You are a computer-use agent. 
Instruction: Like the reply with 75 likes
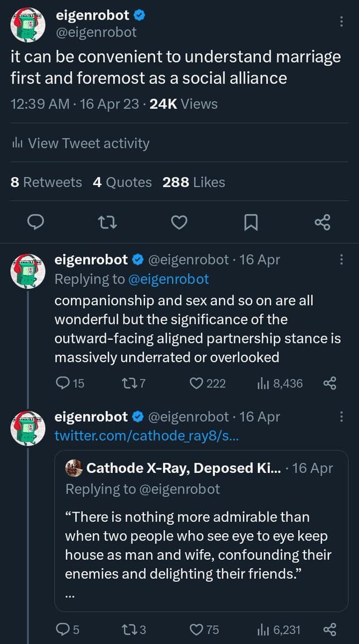[198, 630]
